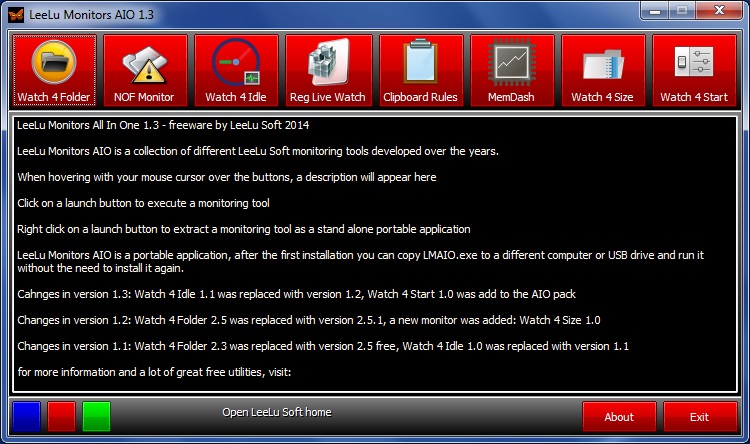The width and height of the screenshot is (750, 444).
Task: Click 'Click on a launch button to execute' line
Action: click(143, 203)
